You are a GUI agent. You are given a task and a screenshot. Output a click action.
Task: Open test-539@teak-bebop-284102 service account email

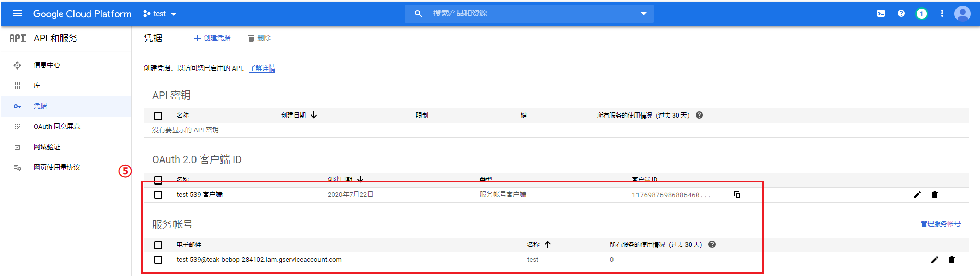[259, 260]
